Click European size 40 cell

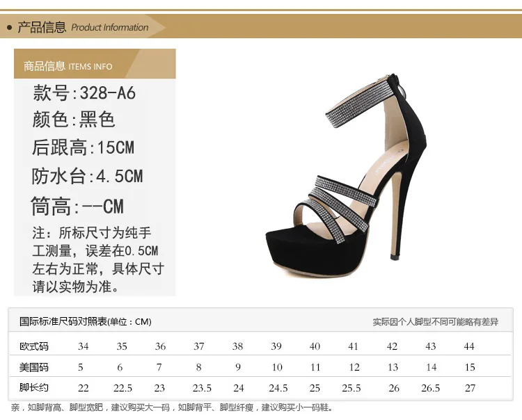315,346
